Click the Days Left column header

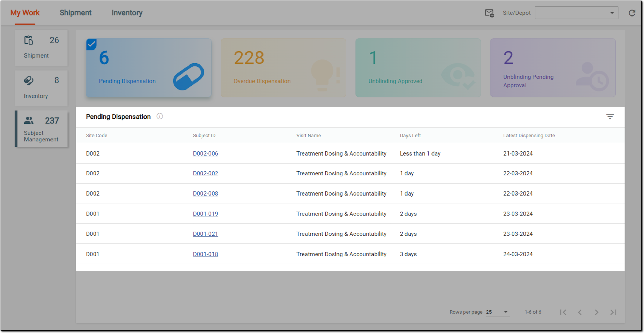coord(410,136)
